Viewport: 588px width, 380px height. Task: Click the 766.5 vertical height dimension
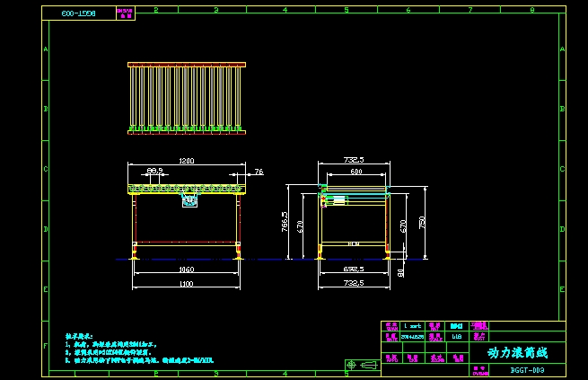pyautogui.click(x=285, y=221)
